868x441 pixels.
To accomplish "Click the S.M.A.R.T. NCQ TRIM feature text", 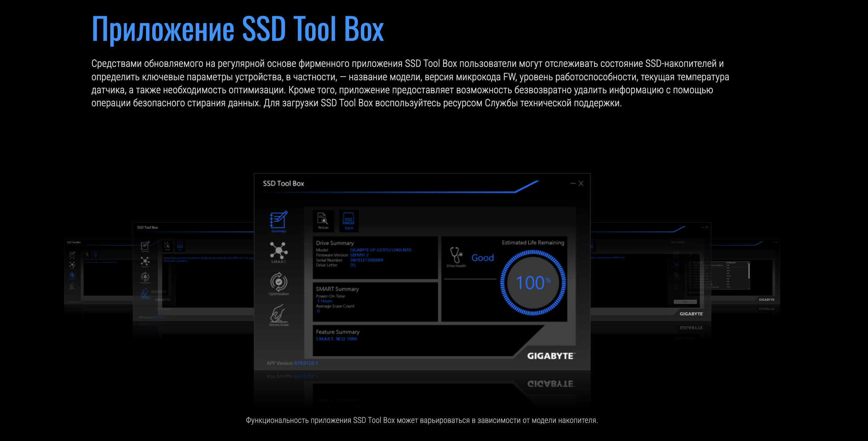I will [336, 339].
